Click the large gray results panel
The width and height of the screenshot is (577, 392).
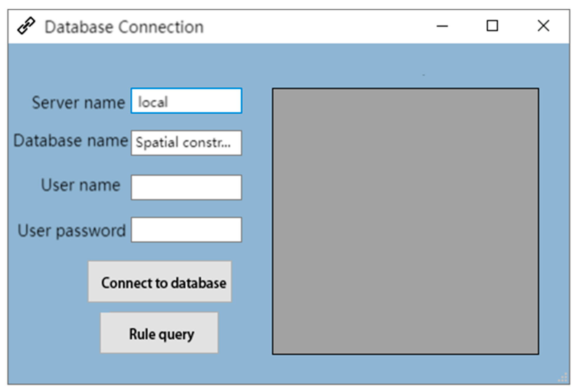point(405,221)
